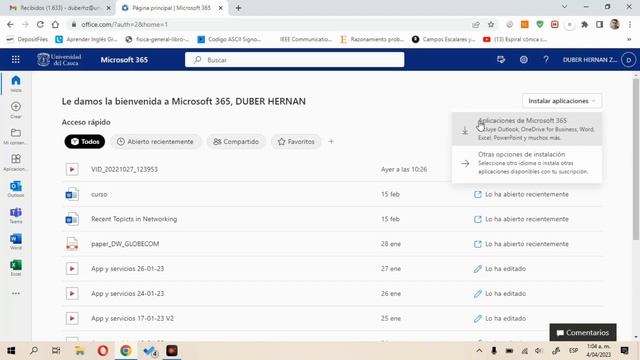This screenshot has height=360, width=640.
Task: Click the Word icon for curso document
Action: (x=72, y=194)
